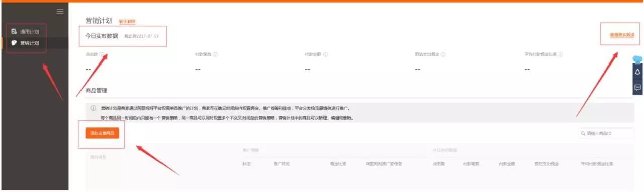Select 营销计划 in the left sidebar

point(30,43)
